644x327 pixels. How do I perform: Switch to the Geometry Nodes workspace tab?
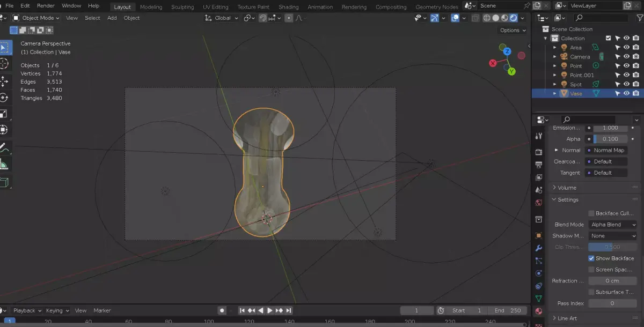(437, 7)
